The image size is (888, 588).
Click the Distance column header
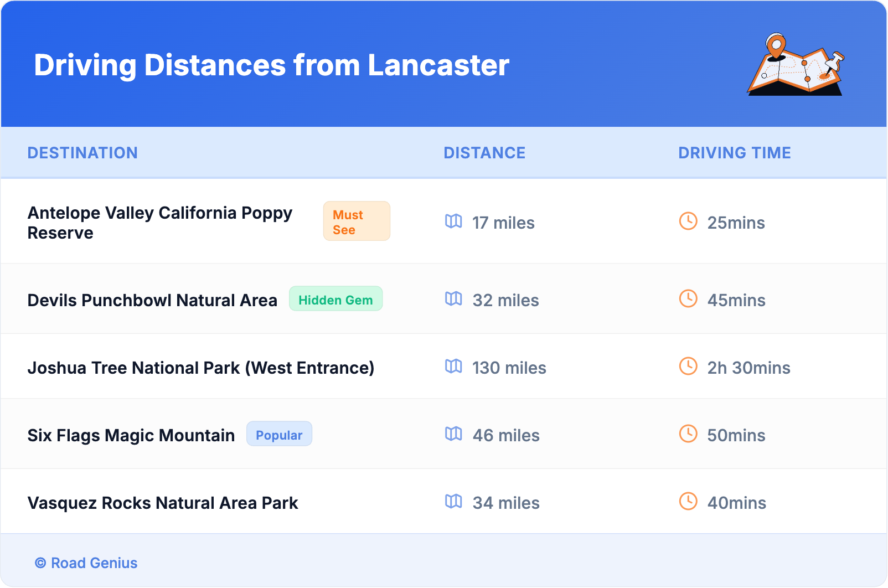(484, 153)
